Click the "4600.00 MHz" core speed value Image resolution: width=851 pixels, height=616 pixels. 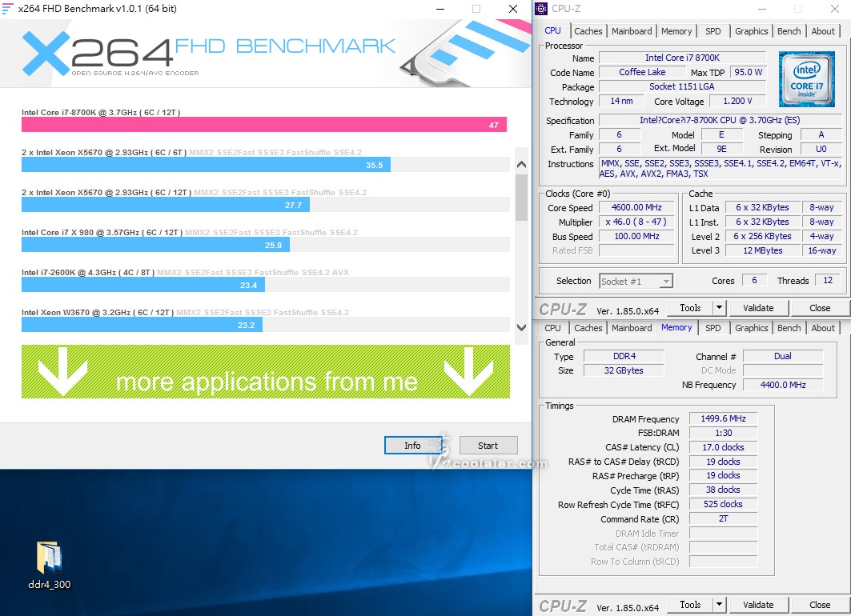636,207
